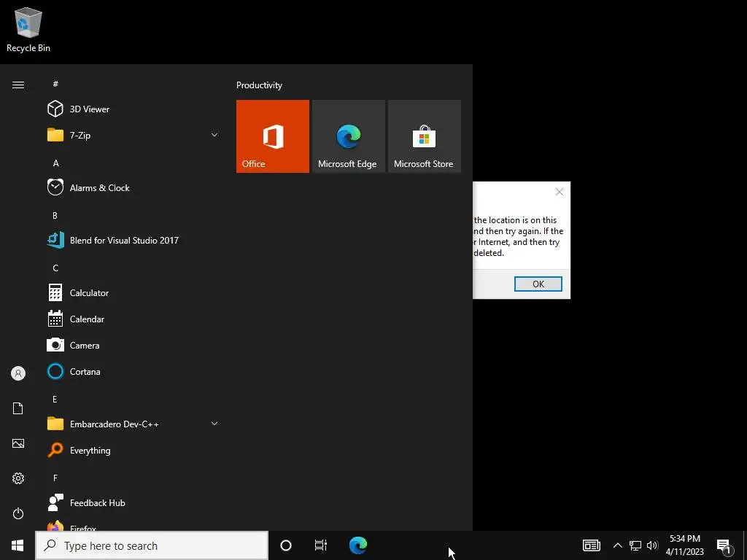
Task: Open Pictures from the Start sidebar
Action: click(18, 443)
